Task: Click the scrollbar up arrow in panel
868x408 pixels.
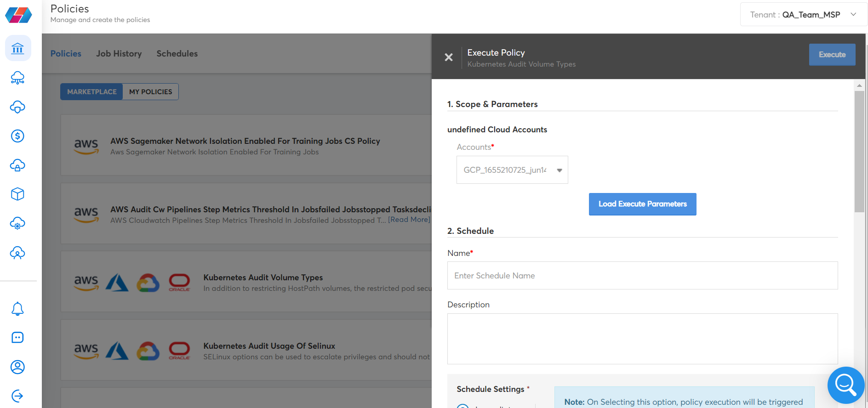Action: click(859, 85)
